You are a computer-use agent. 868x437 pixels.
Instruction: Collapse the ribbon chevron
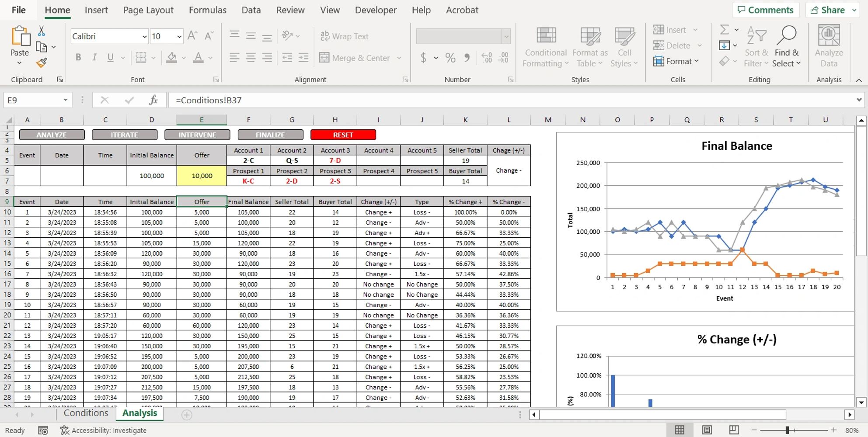point(859,80)
